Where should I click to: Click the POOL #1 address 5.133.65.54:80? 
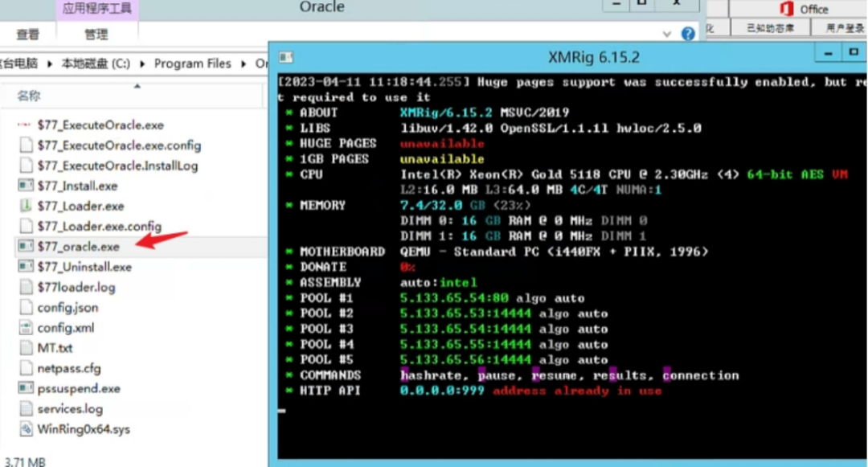click(x=454, y=298)
